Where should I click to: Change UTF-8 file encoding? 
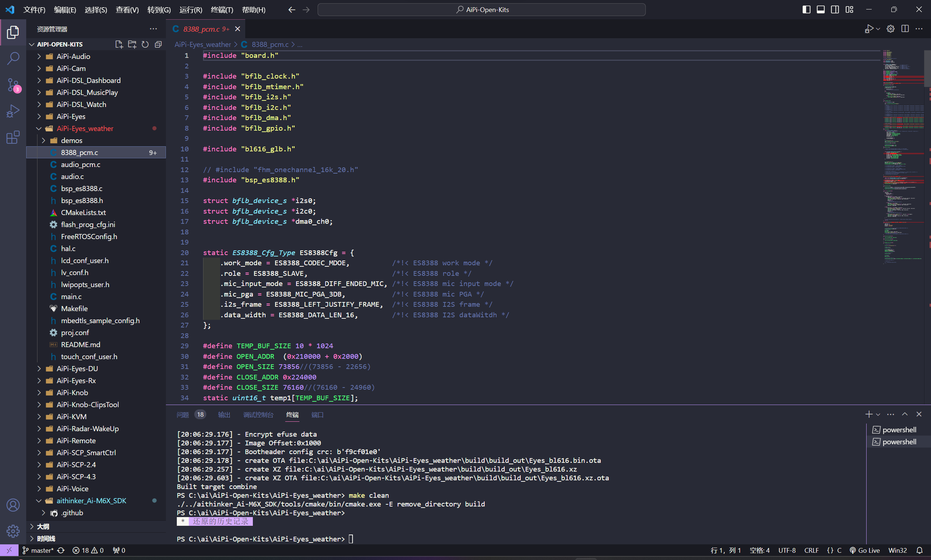point(787,550)
